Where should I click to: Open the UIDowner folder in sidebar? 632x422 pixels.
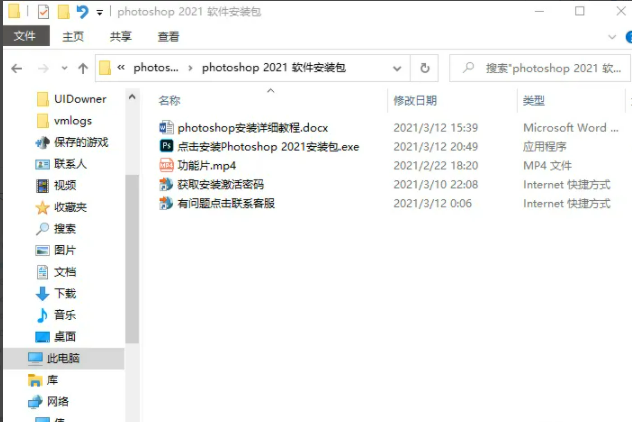pos(80,99)
